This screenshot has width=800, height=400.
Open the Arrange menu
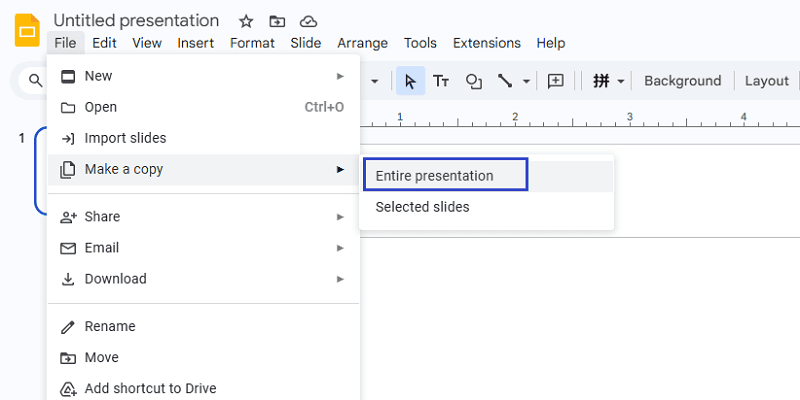[362, 43]
